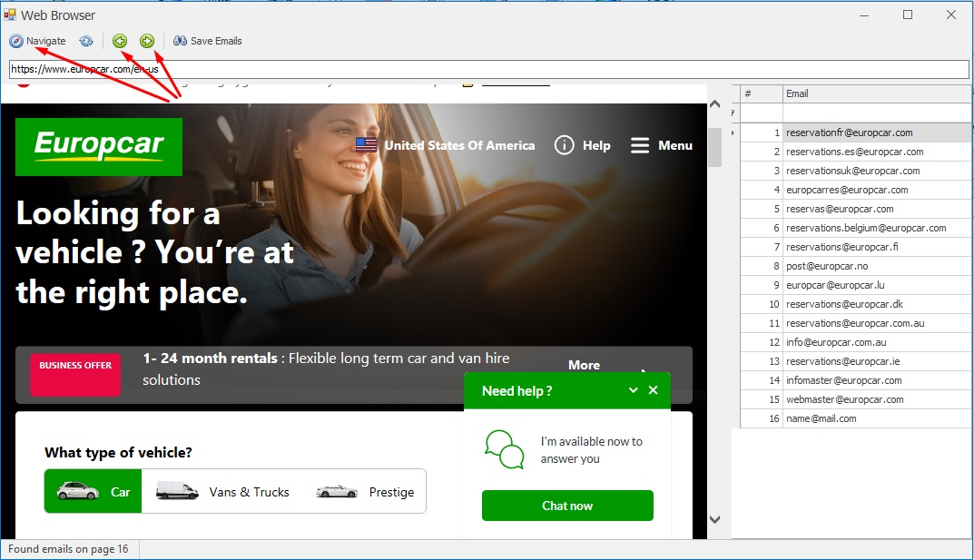
Task: Select row europcarres@europcar.com
Action: (x=856, y=190)
